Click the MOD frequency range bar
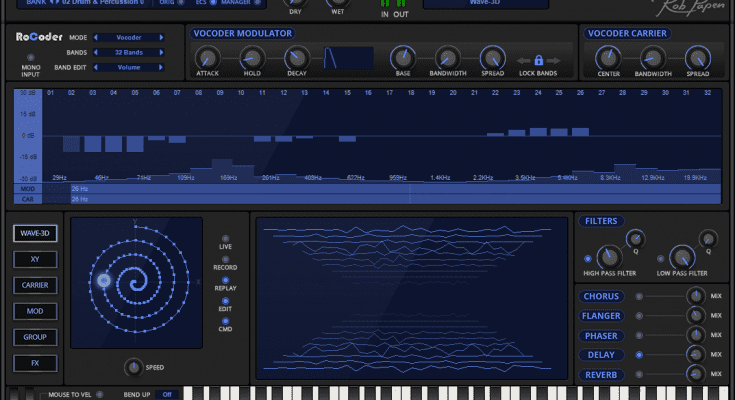This screenshot has height=400, width=735. 396,189
